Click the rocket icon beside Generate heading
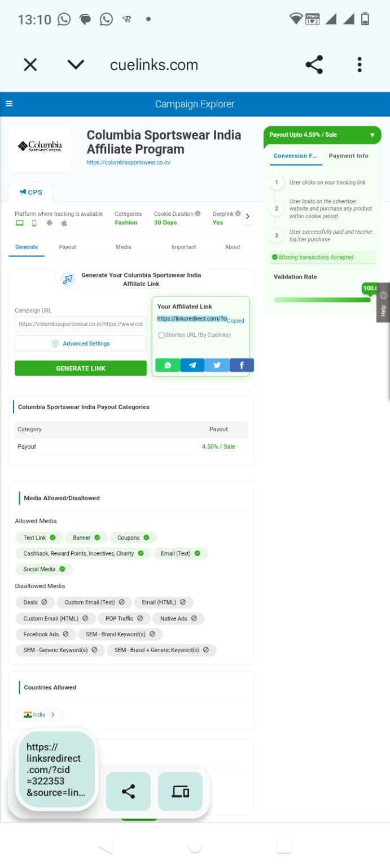The width and height of the screenshot is (390, 868). 68,279
